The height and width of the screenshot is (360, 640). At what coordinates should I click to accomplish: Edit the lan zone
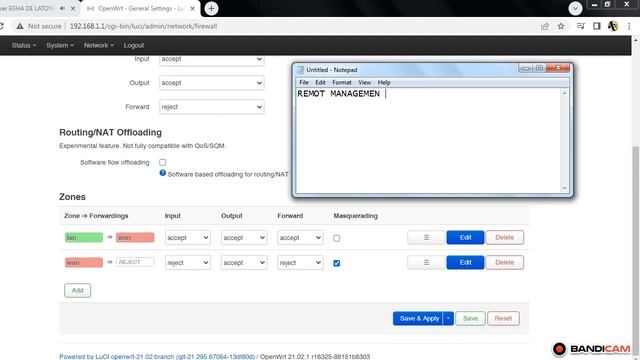(465, 238)
